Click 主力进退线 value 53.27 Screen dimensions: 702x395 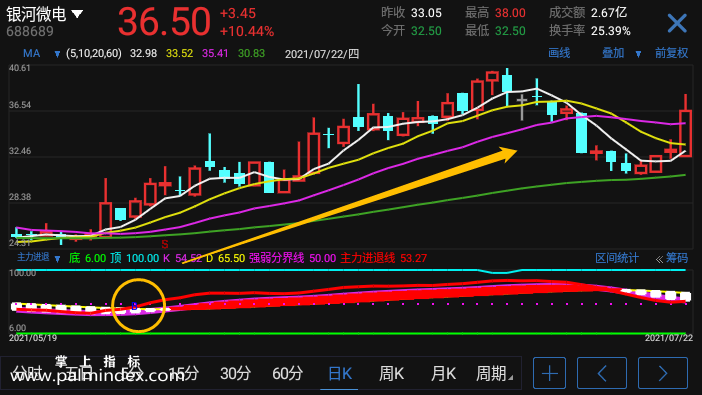point(413,258)
